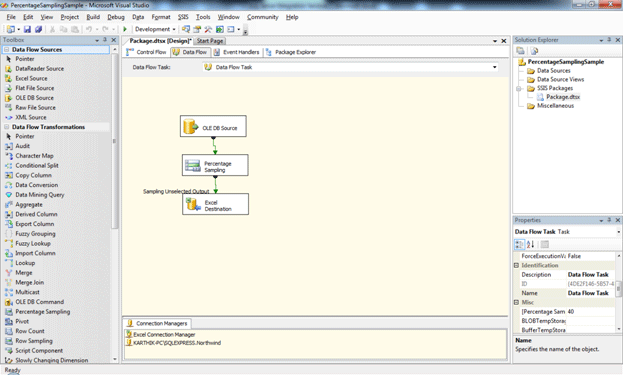
Task: Select Derived Column transformation
Action: point(36,215)
